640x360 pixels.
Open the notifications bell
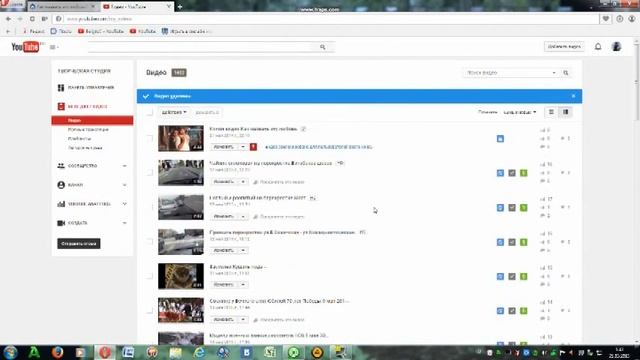[x=598, y=47]
